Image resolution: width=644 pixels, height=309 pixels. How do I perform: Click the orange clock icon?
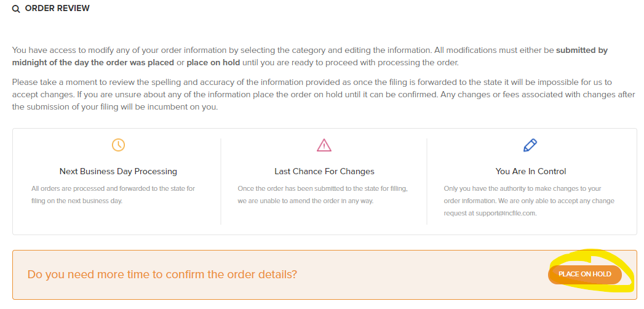pyautogui.click(x=118, y=145)
